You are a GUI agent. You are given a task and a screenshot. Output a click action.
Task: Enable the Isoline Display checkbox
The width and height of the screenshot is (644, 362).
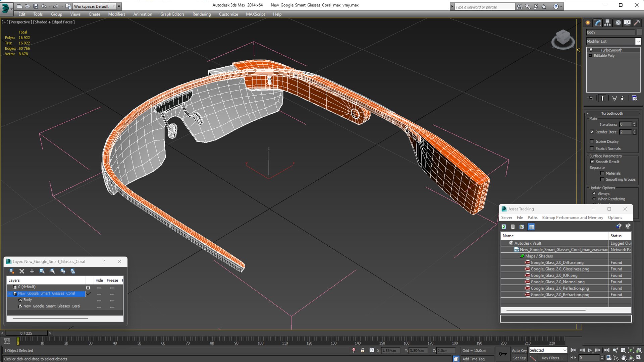(x=592, y=141)
